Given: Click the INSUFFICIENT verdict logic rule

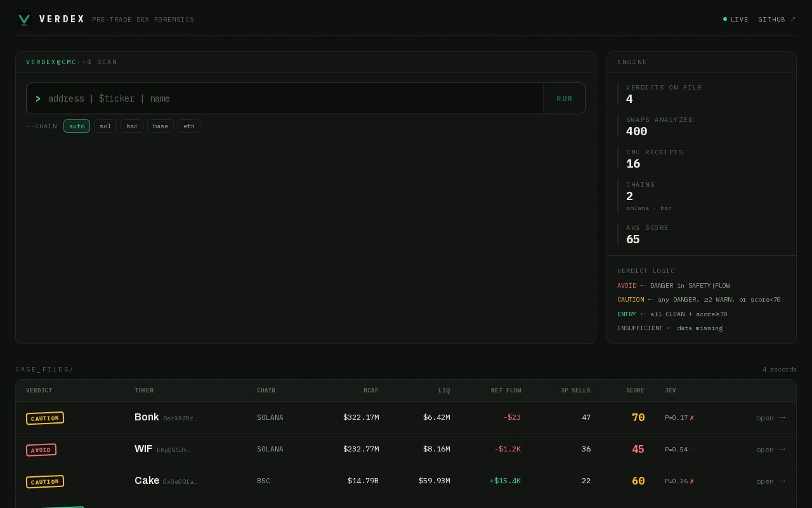Looking at the screenshot, I should pos(670,328).
